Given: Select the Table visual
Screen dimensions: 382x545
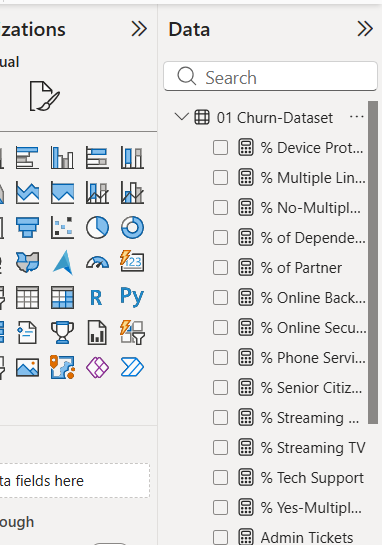Looking at the screenshot, I should (27, 298).
